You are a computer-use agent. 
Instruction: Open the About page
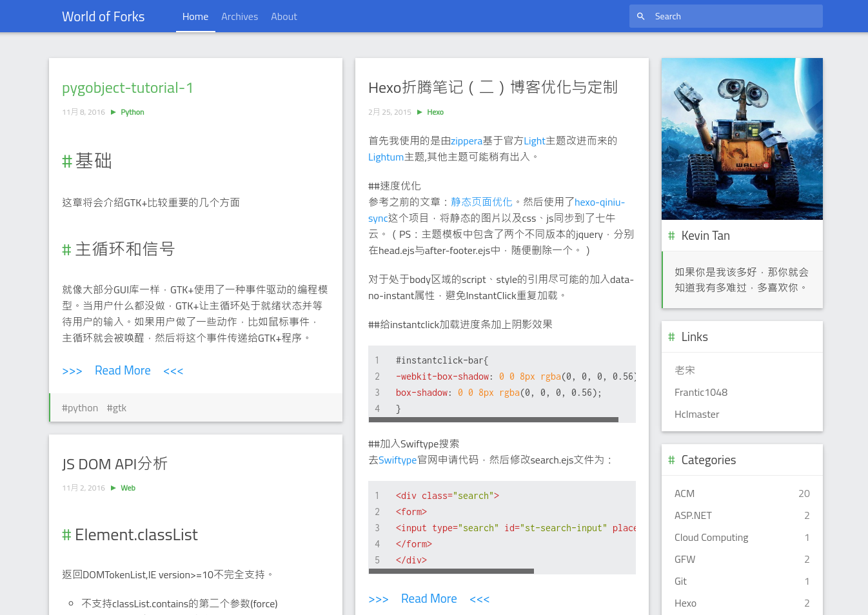[284, 16]
